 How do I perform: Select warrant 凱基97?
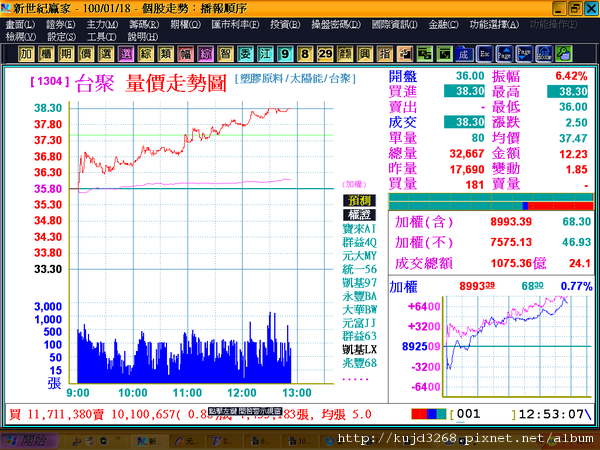pos(359,282)
